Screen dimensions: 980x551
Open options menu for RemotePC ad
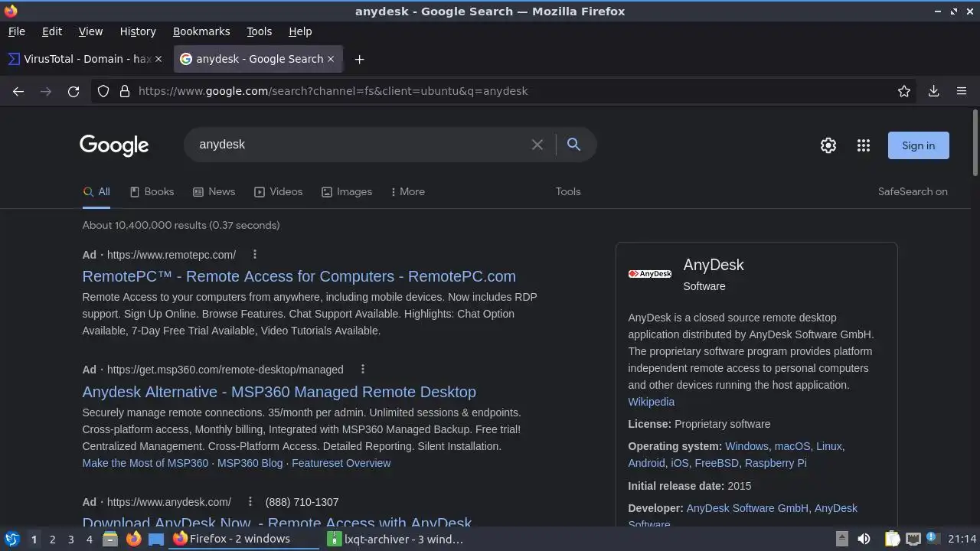[255, 255]
